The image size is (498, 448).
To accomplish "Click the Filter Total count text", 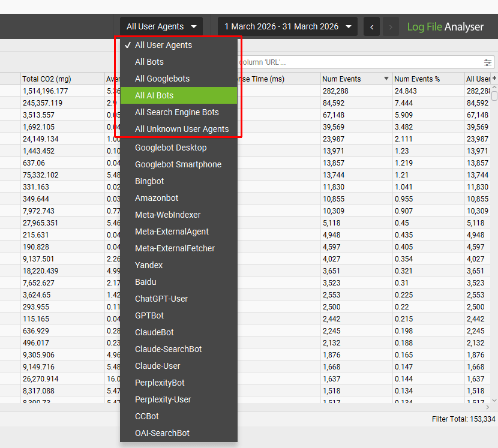I will pyautogui.click(x=463, y=419).
